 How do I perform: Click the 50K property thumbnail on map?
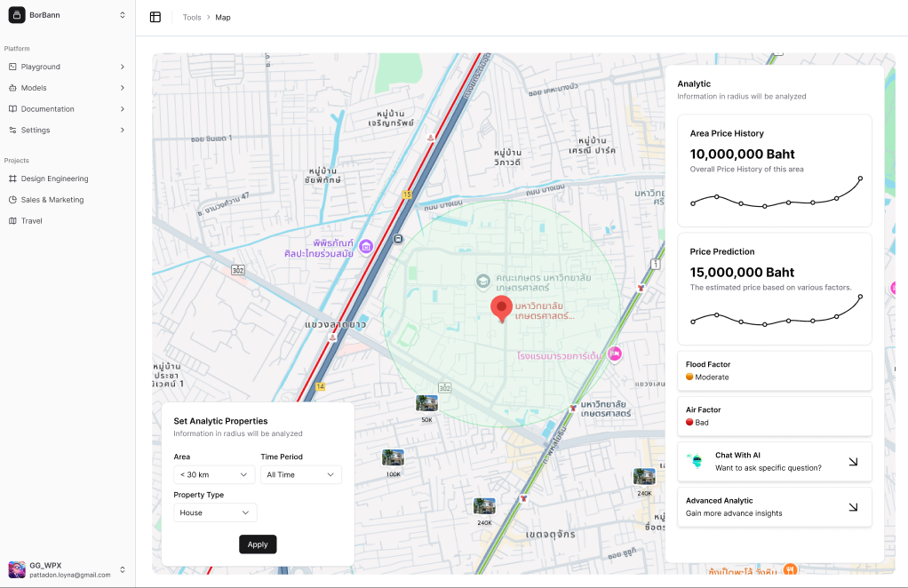tap(426, 403)
